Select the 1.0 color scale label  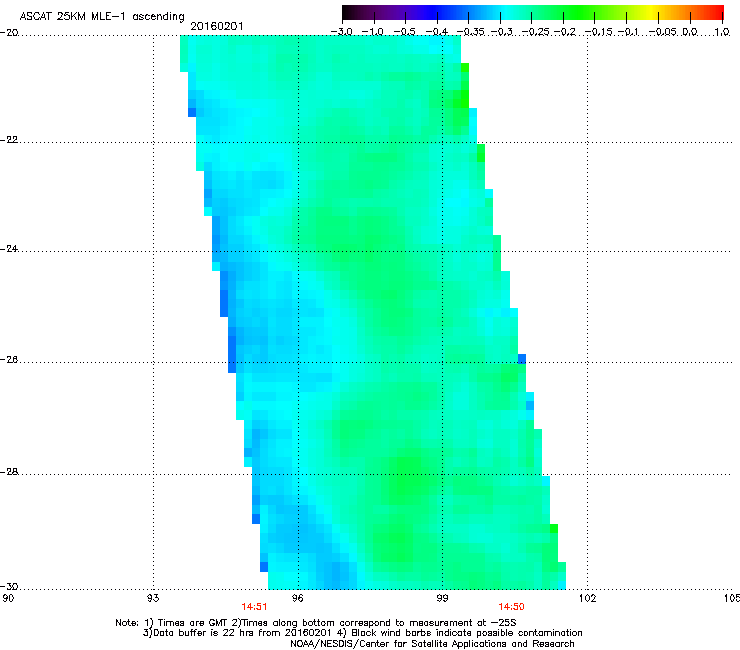[722, 32]
